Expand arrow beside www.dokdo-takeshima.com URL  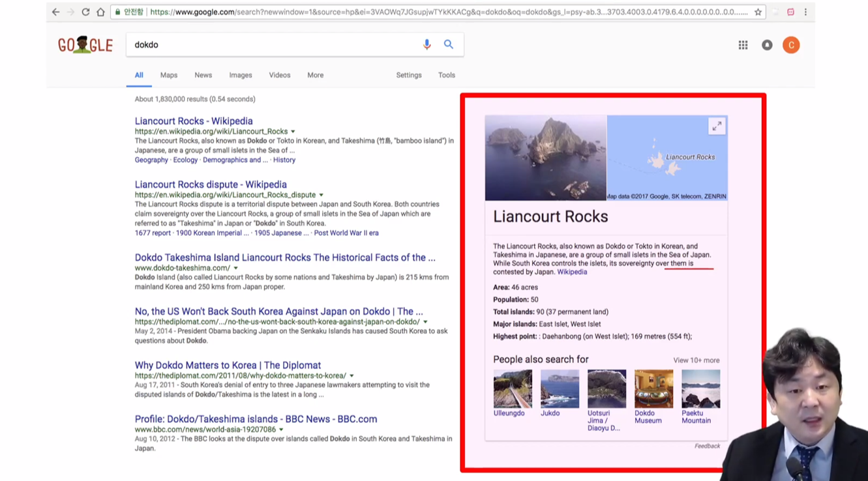pos(236,268)
